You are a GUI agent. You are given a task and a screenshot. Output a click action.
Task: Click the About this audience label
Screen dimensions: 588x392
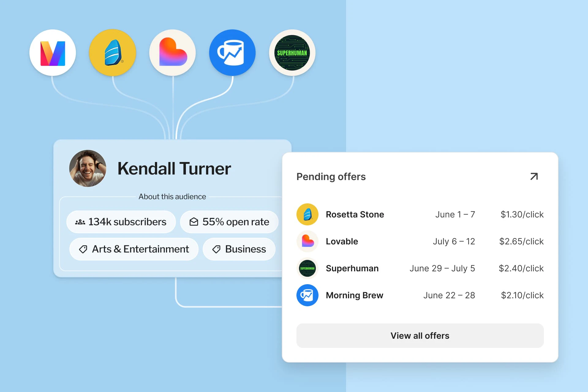tap(172, 197)
